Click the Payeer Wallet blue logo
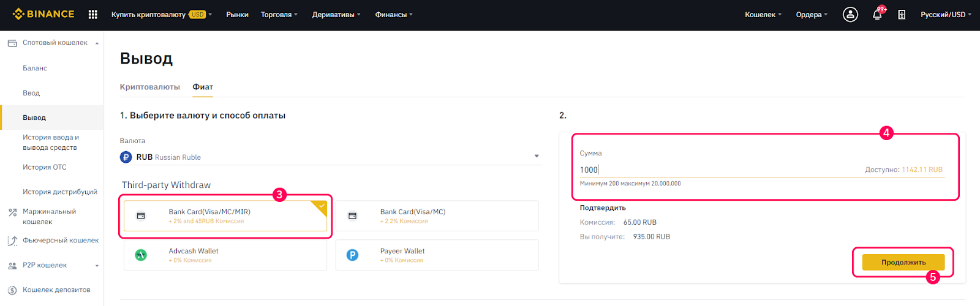Viewport: 980px width, 306px height. [352, 255]
